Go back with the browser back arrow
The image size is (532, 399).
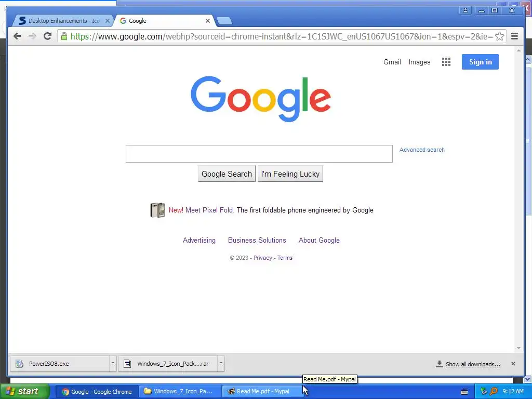(x=17, y=36)
